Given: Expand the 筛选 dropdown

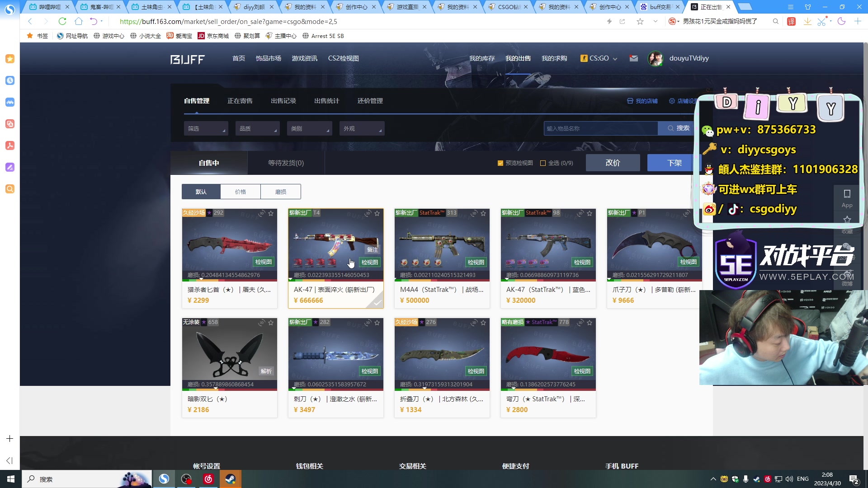Looking at the screenshot, I should coord(206,129).
